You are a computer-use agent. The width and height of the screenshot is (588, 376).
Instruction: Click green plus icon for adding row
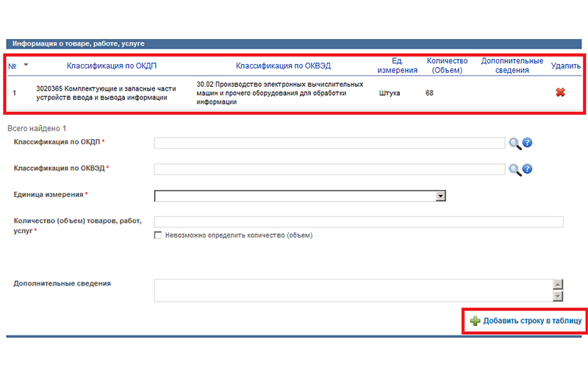(x=475, y=321)
